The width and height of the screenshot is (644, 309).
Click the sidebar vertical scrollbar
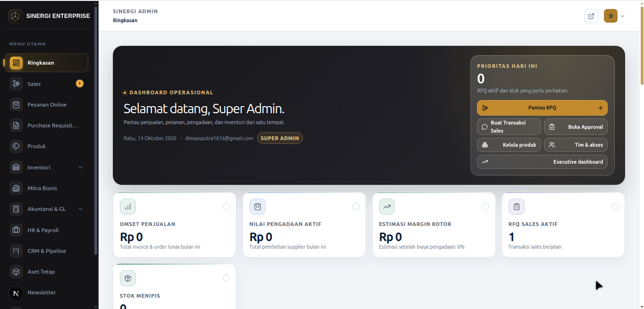(x=96, y=130)
